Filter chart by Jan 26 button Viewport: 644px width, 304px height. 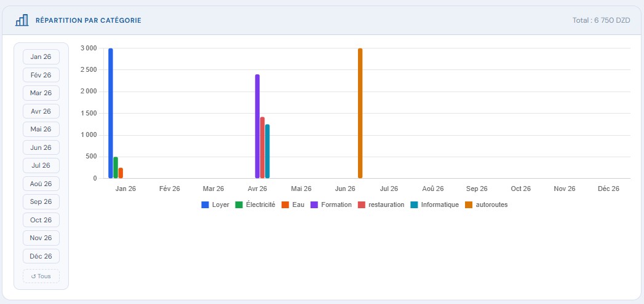(41, 57)
